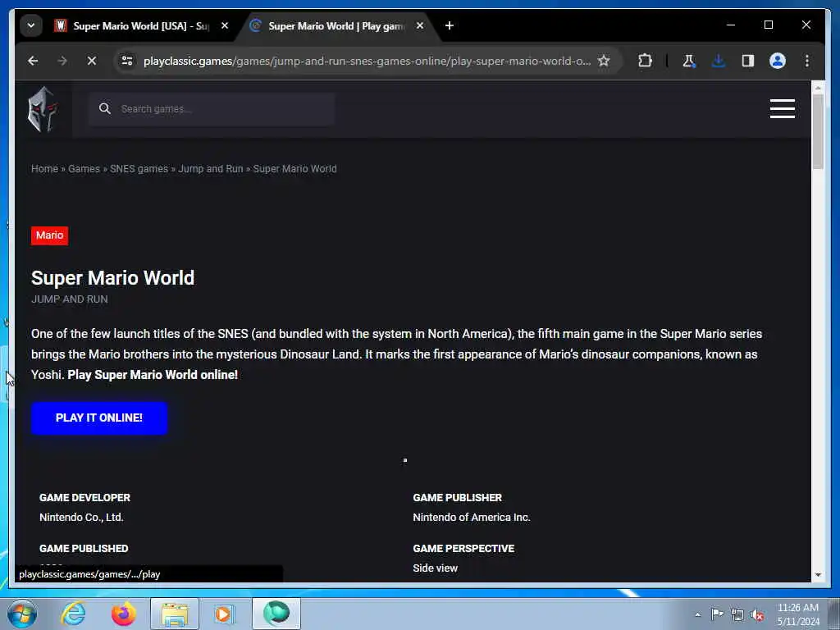
Task: Click the scrollbar down arrow
Action: tap(818, 575)
